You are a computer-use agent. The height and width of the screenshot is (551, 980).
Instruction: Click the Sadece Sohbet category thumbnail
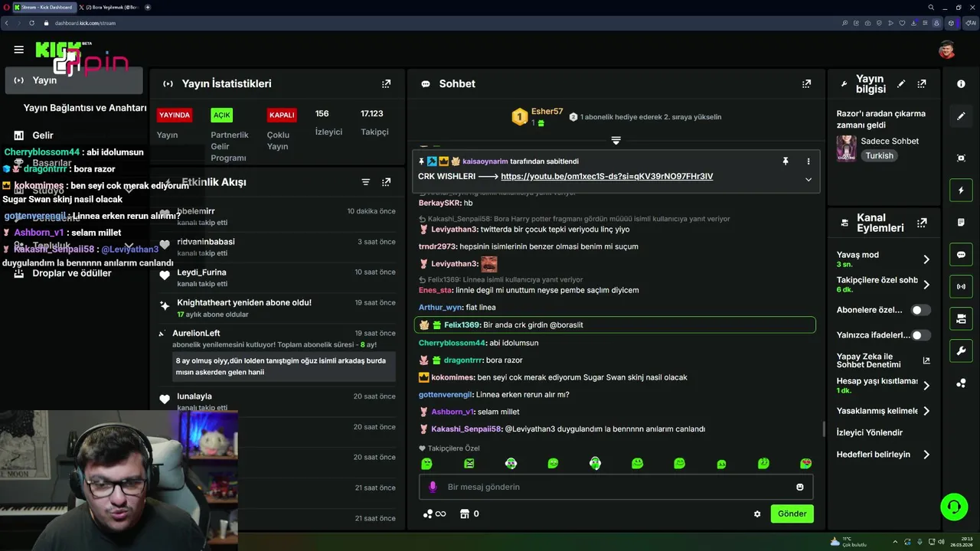point(847,148)
